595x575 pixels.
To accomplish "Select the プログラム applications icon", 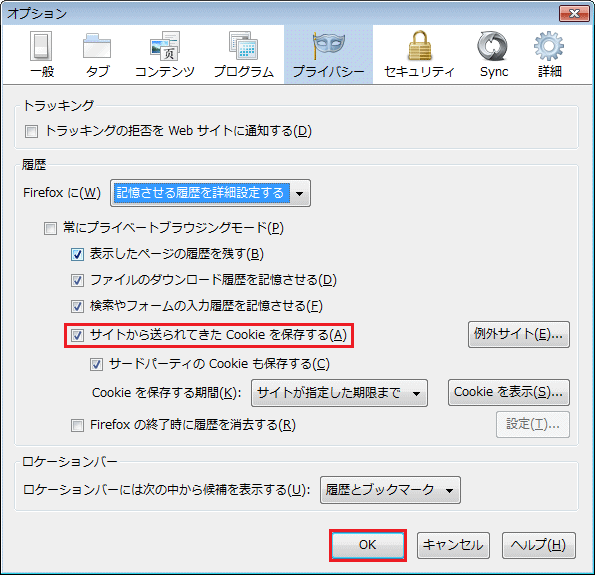I will point(244,47).
